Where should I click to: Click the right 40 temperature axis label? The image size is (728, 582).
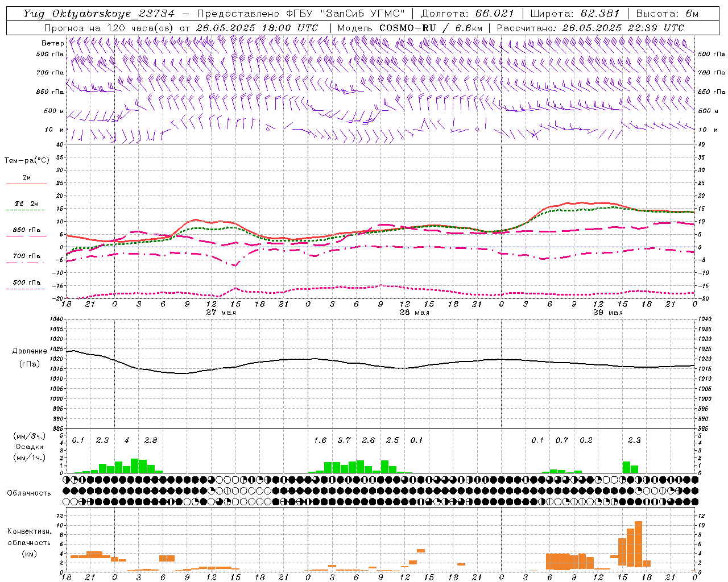coord(701,144)
